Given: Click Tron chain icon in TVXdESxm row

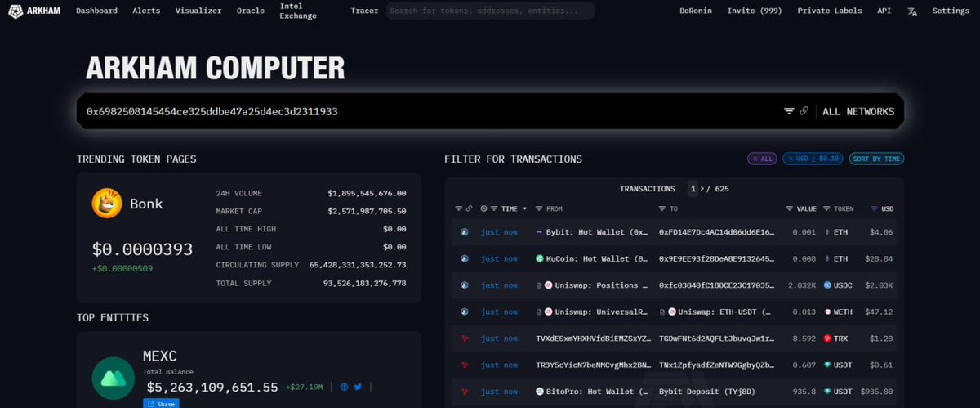Looking at the screenshot, I should click(465, 339).
